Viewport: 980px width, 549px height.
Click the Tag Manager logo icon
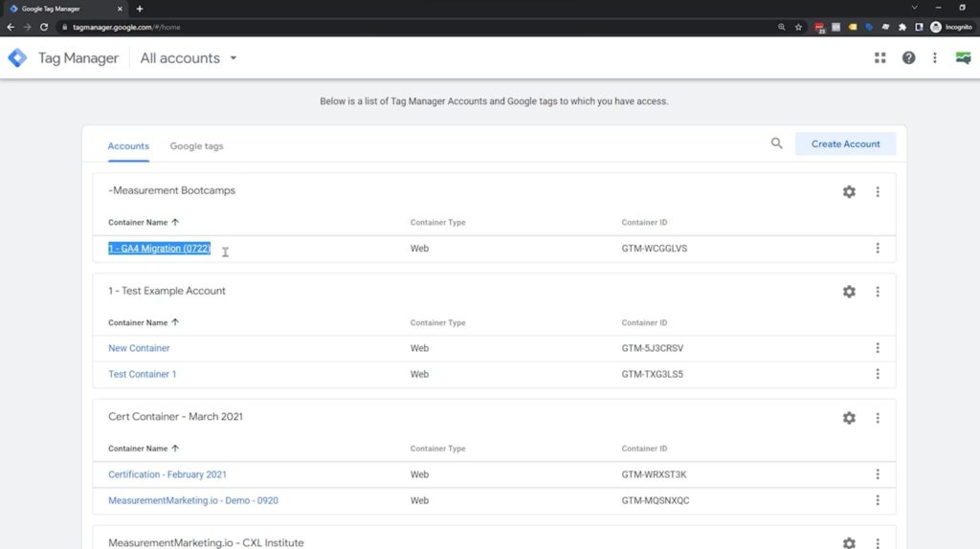point(17,58)
